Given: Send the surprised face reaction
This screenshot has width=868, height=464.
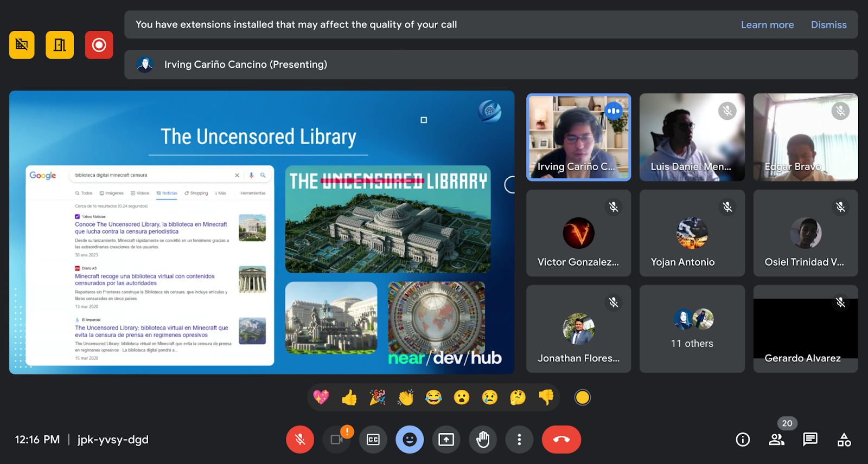Looking at the screenshot, I should pos(462,397).
